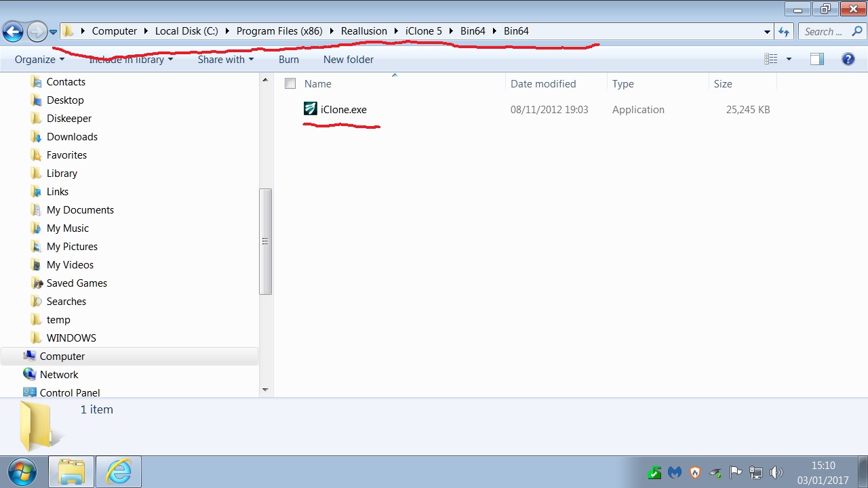Open the view options dropdown arrow
Viewport: 868px width, 488px height.
coord(789,60)
